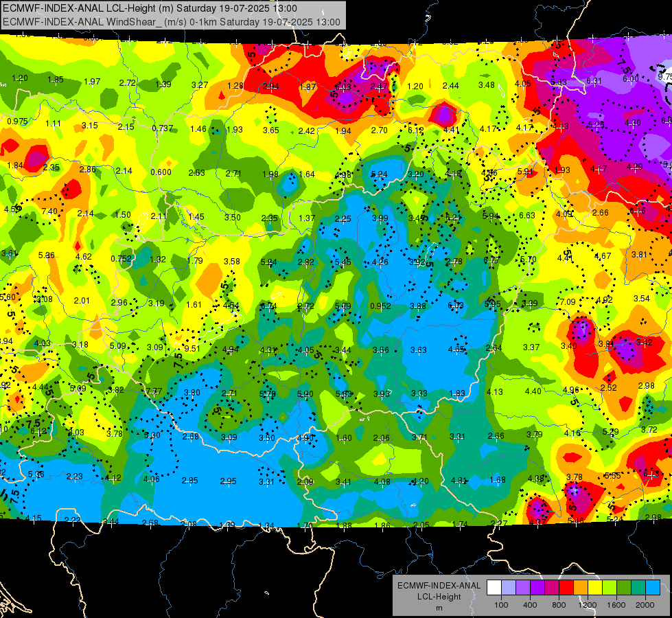Click the wind shear value 3.27

click(200, 85)
